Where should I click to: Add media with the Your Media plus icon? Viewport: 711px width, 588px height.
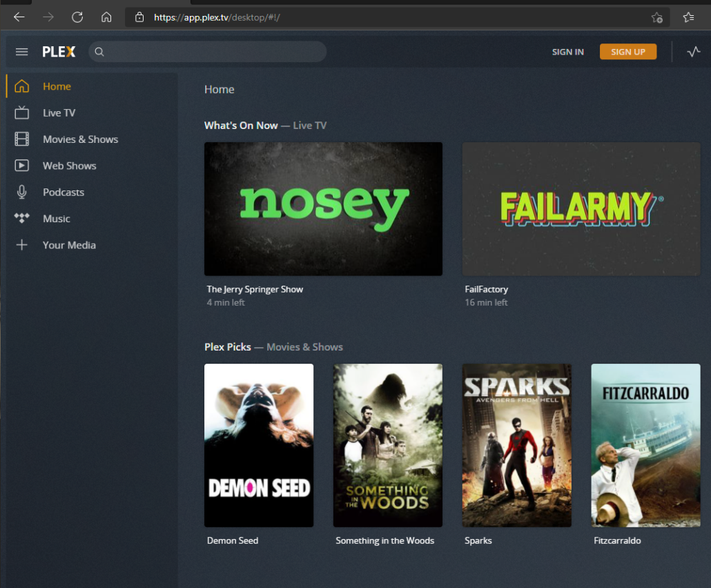point(21,245)
